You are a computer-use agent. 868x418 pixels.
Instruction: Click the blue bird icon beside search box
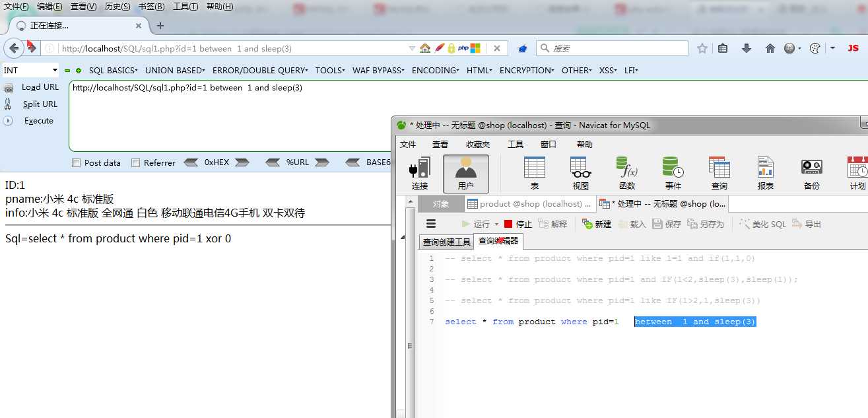pos(522,48)
